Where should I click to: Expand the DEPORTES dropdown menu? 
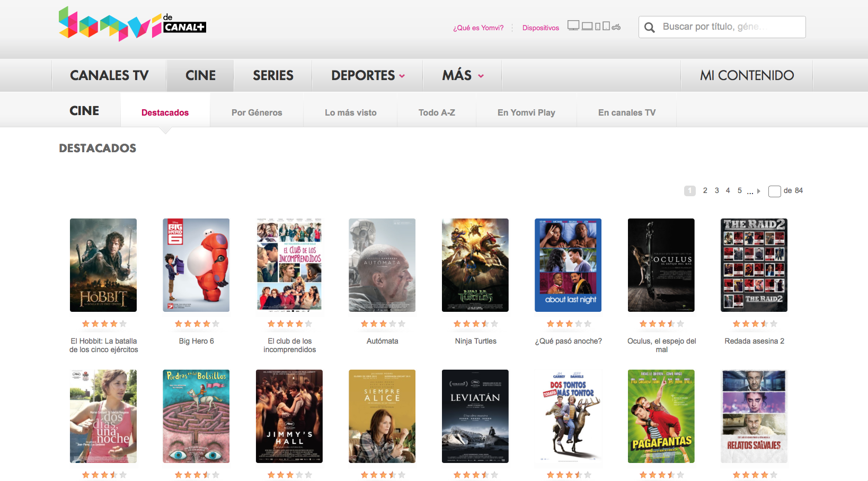tap(368, 75)
